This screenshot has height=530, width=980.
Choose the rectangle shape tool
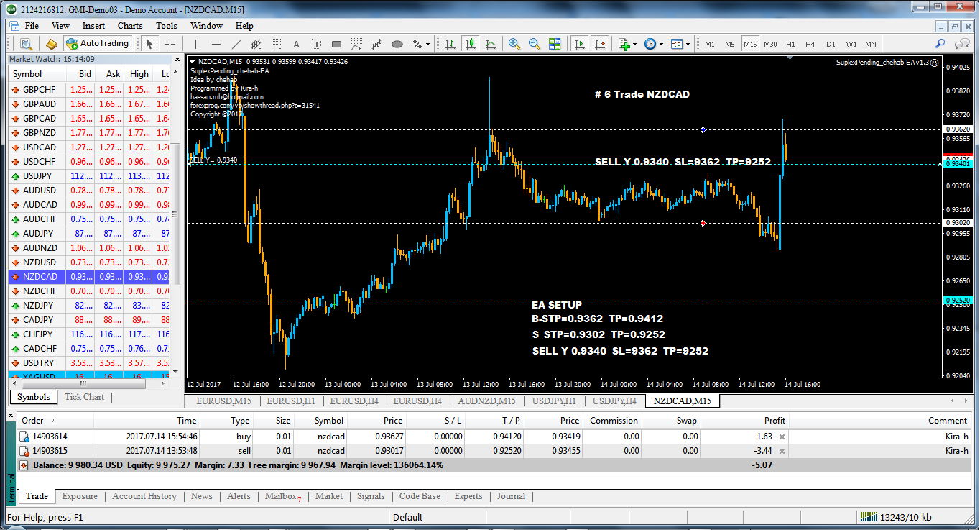336,44
